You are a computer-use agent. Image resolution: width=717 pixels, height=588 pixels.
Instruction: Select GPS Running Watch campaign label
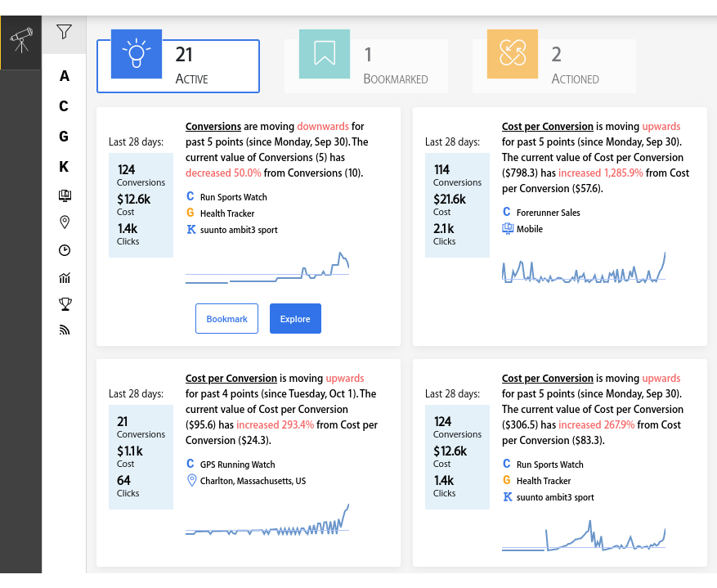[237, 465]
